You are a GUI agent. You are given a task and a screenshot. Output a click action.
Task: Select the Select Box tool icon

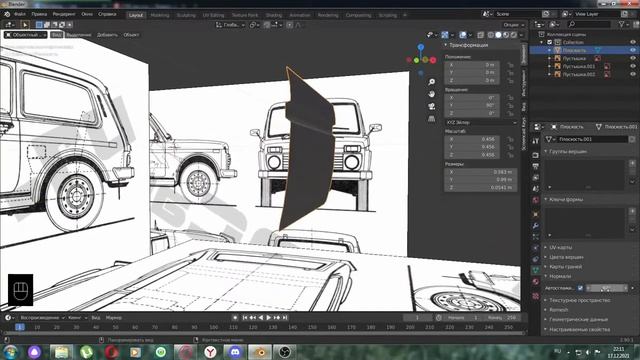click(25, 25)
